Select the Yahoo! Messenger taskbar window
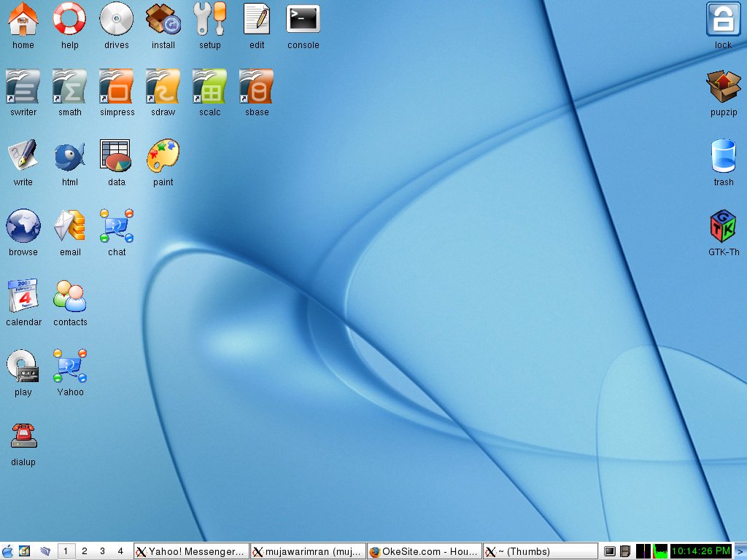The image size is (747, 560). click(x=191, y=551)
